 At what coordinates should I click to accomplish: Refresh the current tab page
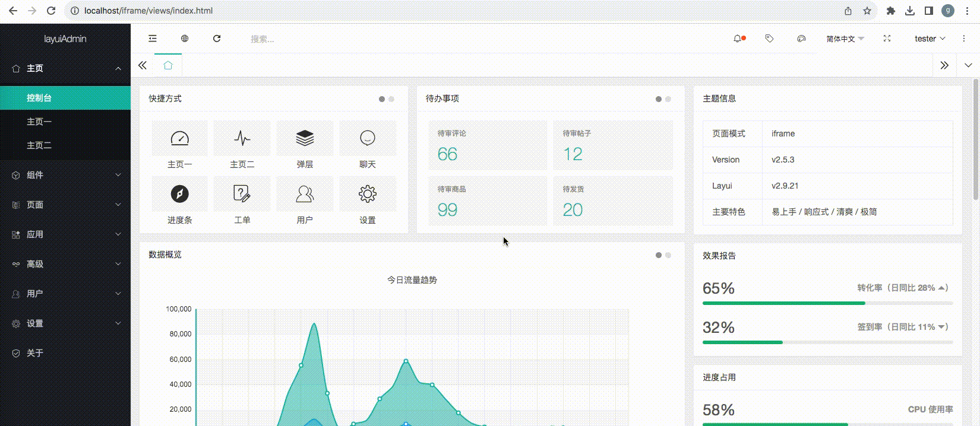(x=217, y=39)
